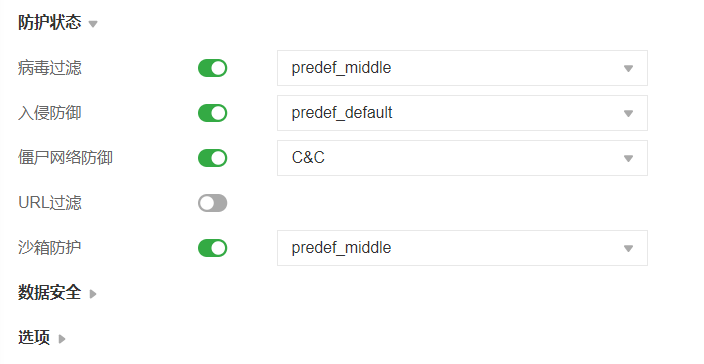Click the 数据安全 section heading
Viewport: 704px width, 364px height.
50,293
